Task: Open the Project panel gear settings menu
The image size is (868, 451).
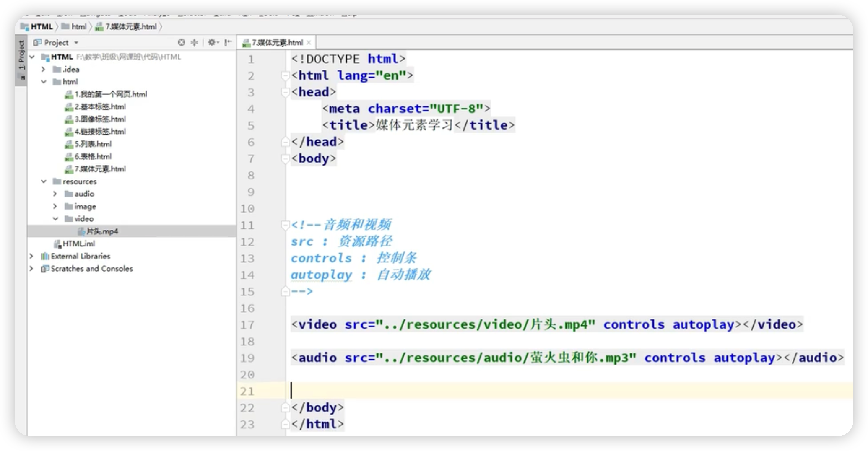Action: (213, 42)
